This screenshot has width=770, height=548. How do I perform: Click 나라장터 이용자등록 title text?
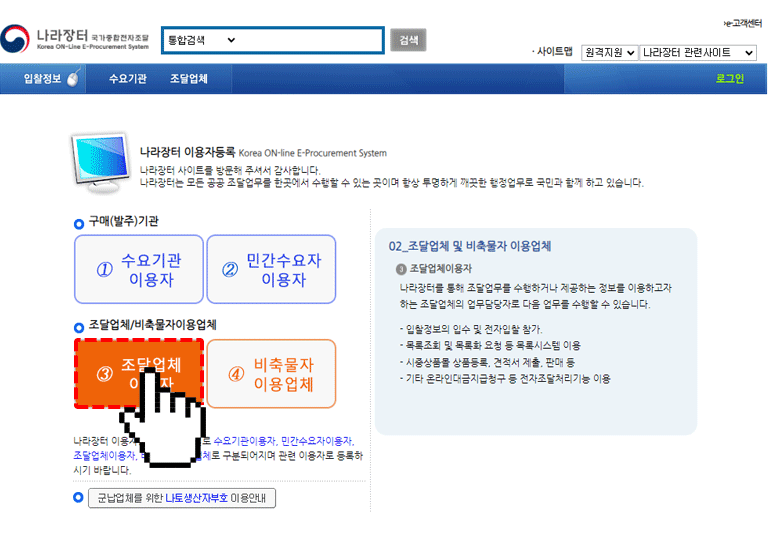point(188,152)
